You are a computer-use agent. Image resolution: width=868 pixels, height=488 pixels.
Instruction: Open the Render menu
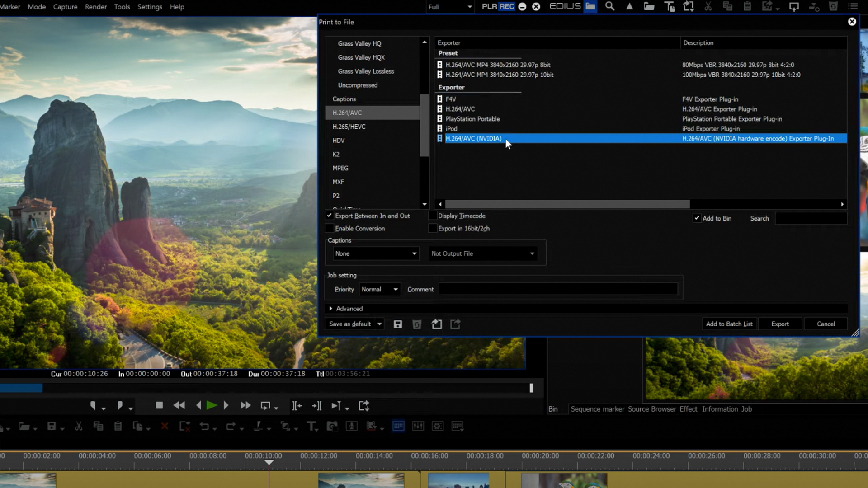click(x=96, y=7)
